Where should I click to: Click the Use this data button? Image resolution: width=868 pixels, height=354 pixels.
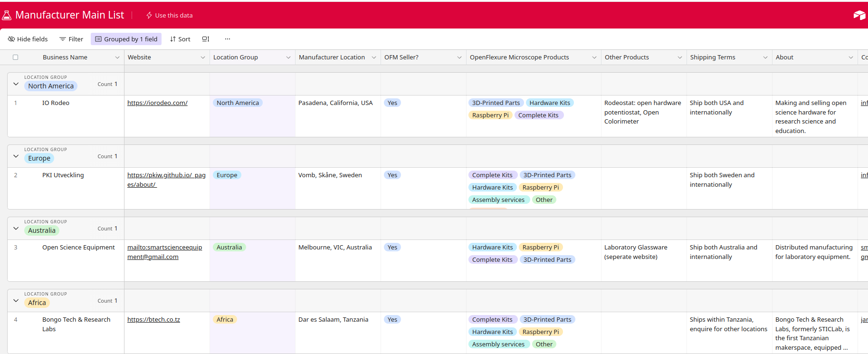[169, 15]
